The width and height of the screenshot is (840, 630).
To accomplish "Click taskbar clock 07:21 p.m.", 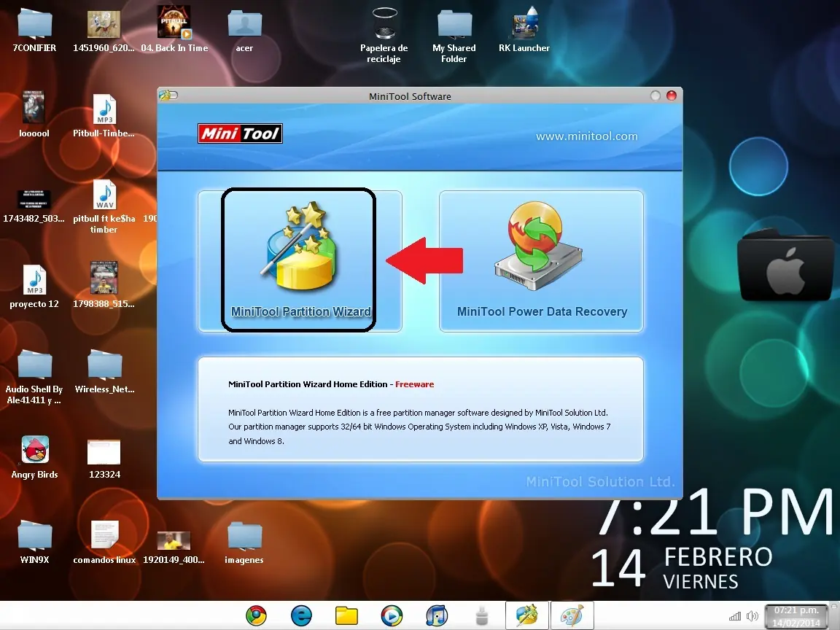I will [796, 617].
